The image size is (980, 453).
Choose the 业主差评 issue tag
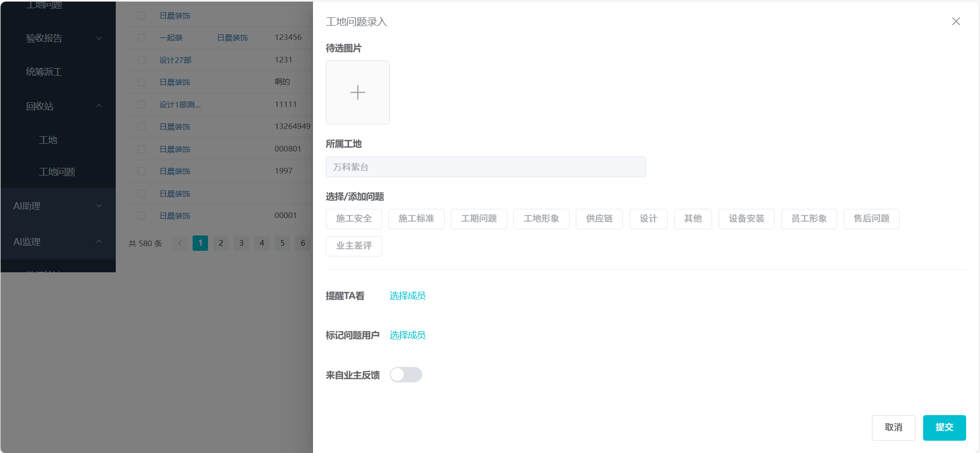click(x=353, y=246)
